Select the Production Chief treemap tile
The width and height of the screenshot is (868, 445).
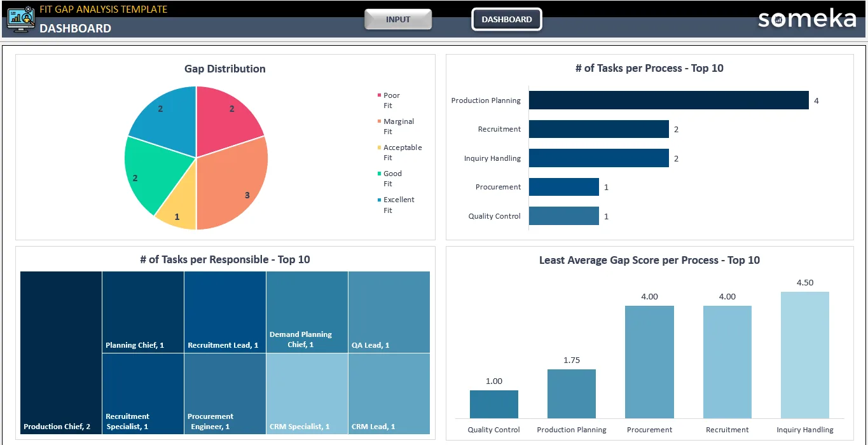point(61,353)
